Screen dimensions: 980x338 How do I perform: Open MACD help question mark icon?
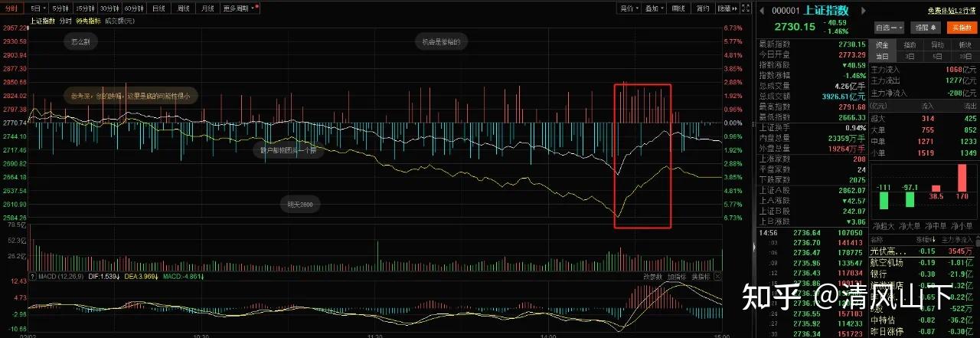pos(32,277)
